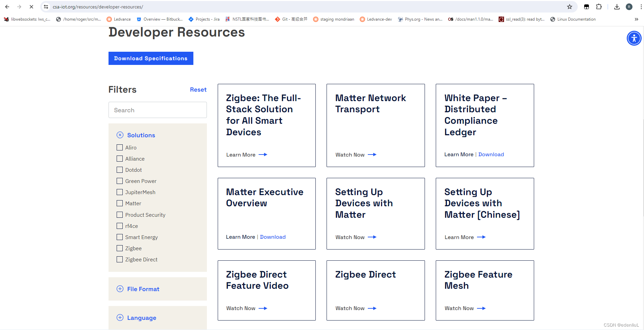The width and height of the screenshot is (644, 330).
Task: Download the Matter Executive Overview
Action: pyautogui.click(x=273, y=237)
